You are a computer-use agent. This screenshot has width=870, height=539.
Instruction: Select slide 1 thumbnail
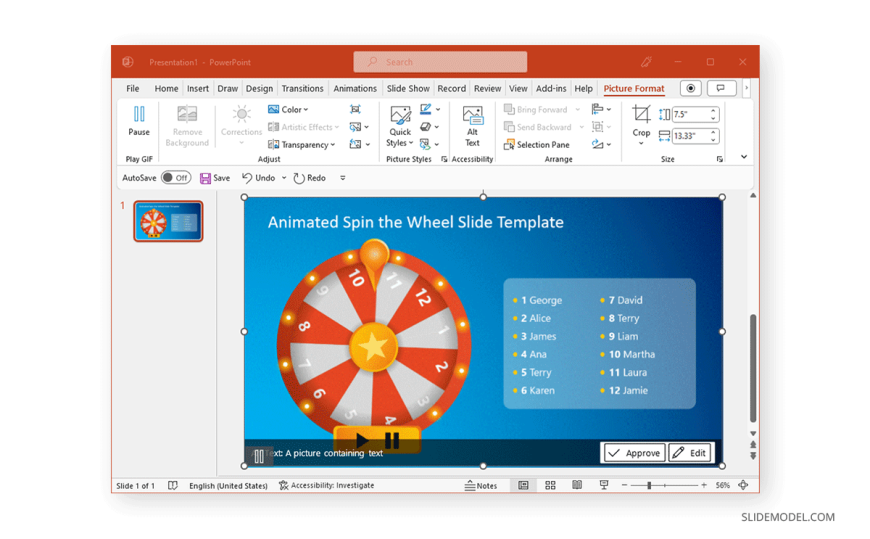point(168,221)
